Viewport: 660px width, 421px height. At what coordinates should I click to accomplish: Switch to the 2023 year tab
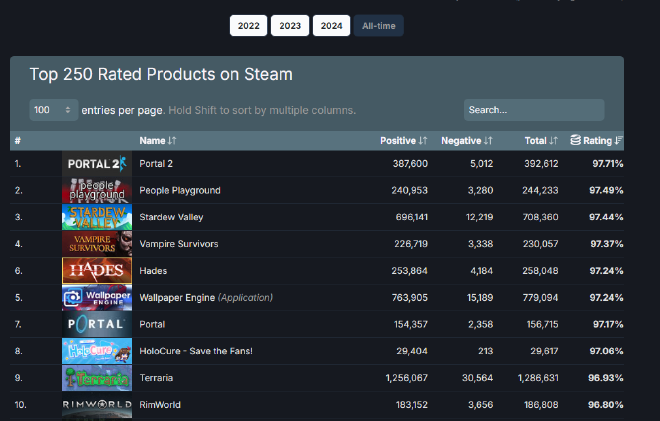click(x=289, y=26)
